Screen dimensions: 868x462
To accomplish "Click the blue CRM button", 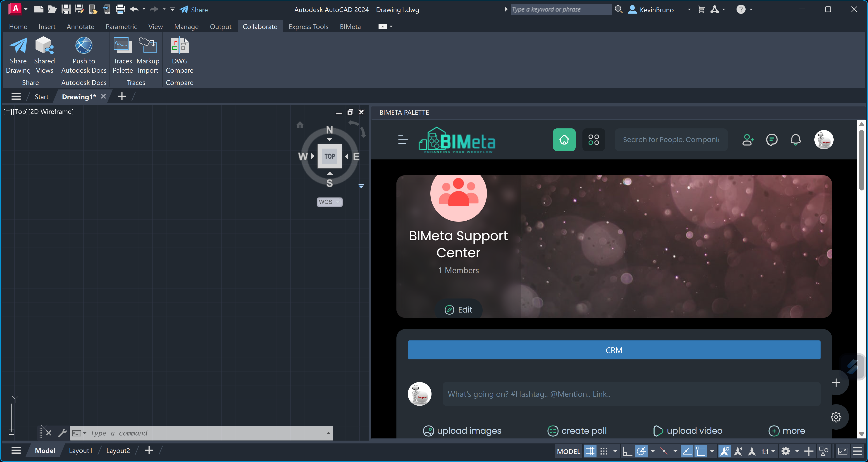I will point(614,350).
